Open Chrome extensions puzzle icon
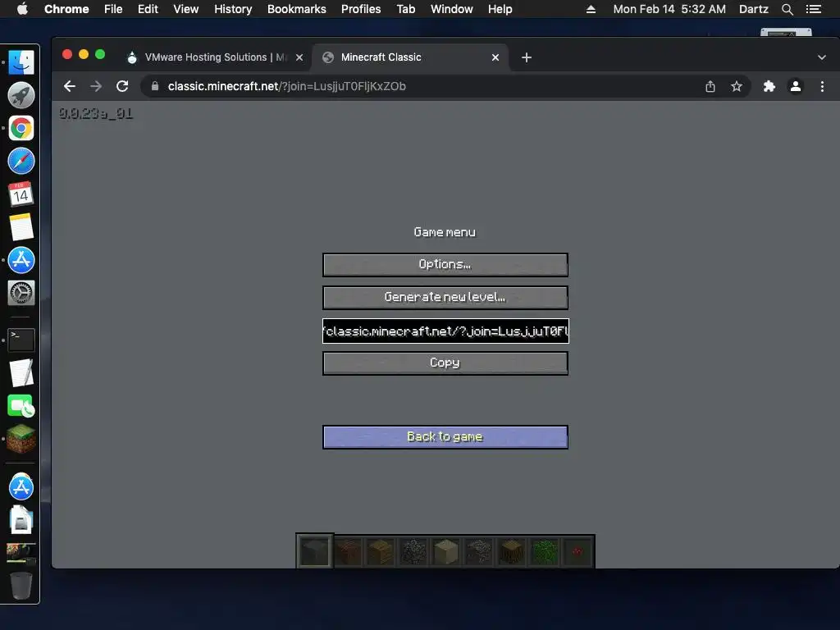This screenshot has width=840, height=630. point(769,86)
